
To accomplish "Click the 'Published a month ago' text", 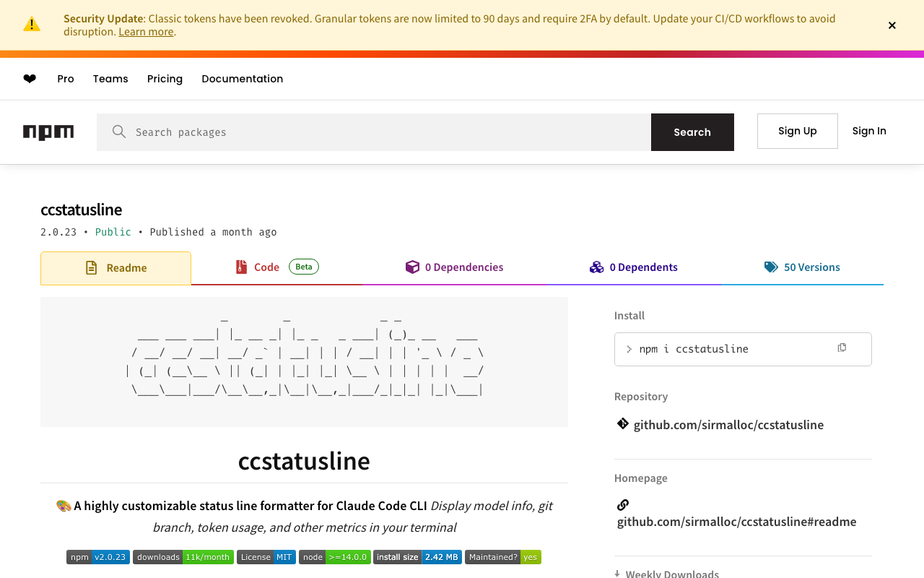I will 213,232.
